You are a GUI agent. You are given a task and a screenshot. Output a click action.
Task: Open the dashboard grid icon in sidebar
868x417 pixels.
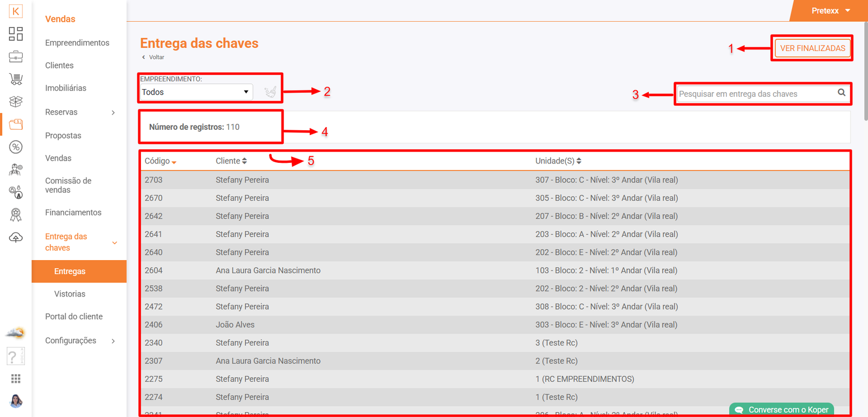coord(16,34)
